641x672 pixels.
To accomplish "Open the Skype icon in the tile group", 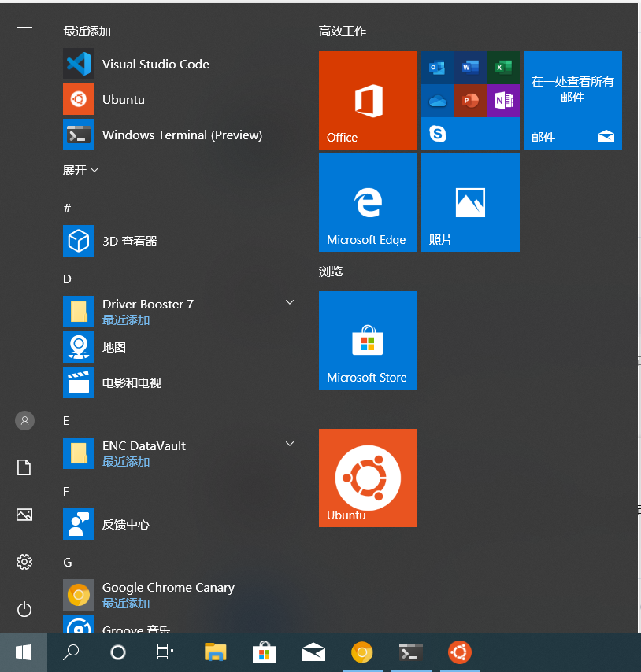I will [437, 134].
